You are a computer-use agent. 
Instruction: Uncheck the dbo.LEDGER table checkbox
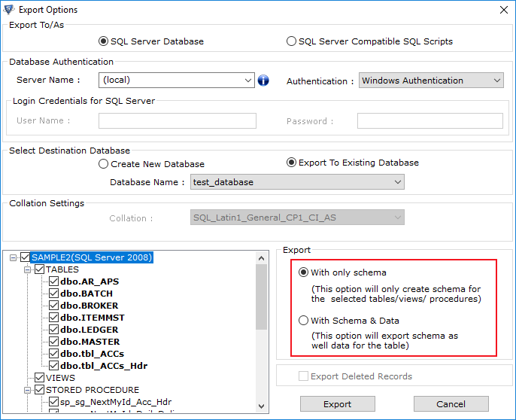click(x=53, y=330)
